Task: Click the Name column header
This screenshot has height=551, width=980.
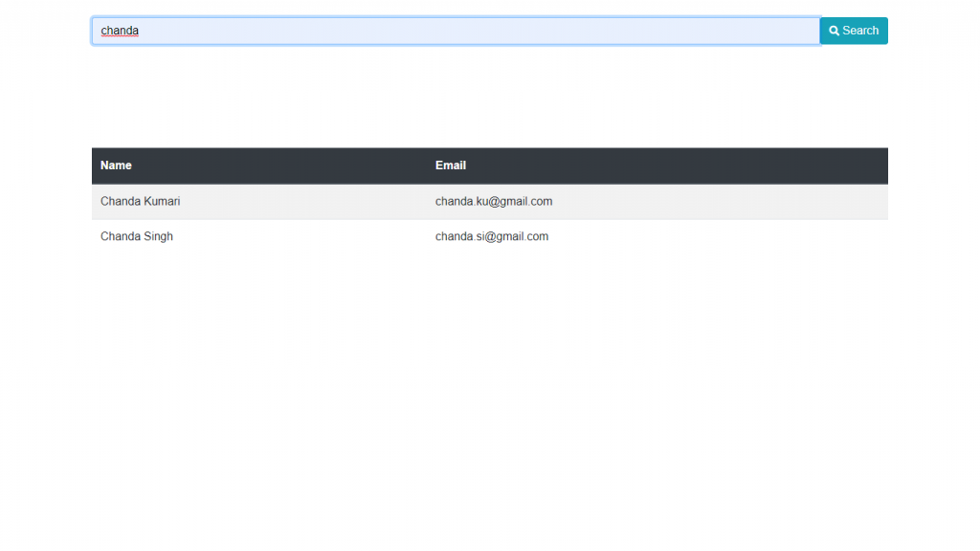Action: 116,165
